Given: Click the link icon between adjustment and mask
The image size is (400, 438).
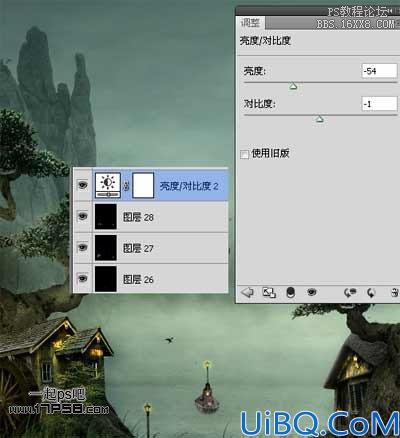Looking at the screenshot, I should pyautogui.click(x=126, y=186).
